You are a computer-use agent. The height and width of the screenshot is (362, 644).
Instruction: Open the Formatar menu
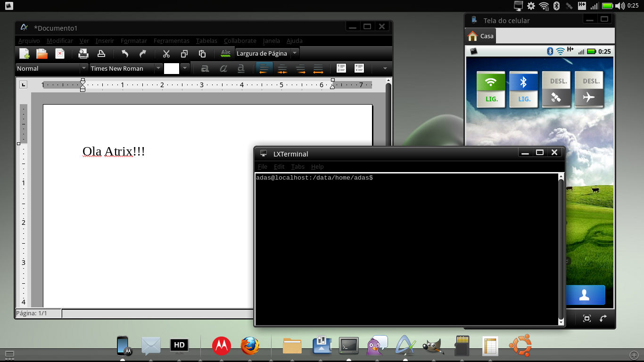pos(133,41)
